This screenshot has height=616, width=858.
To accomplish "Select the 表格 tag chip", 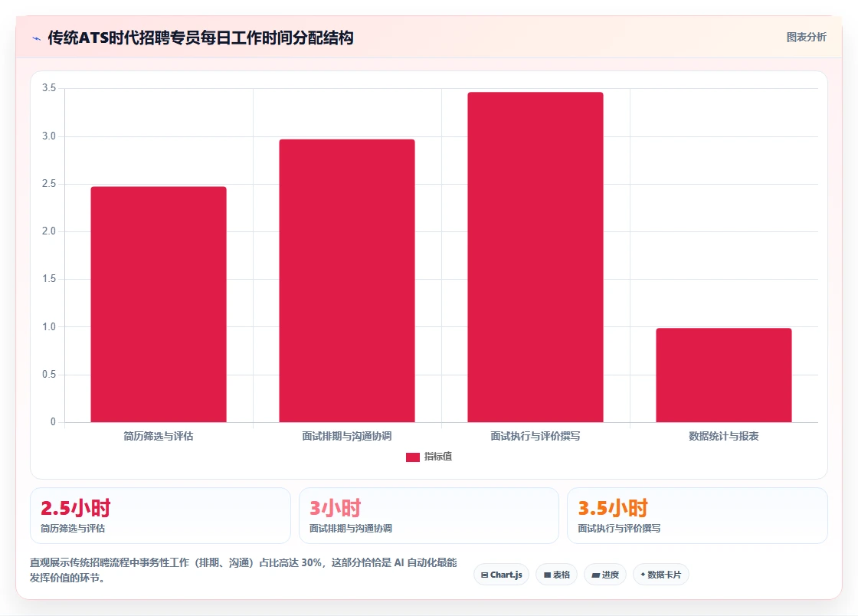I will (x=556, y=575).
